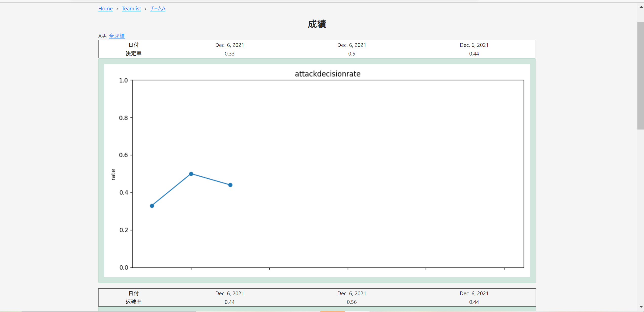Click the attackdecisionrate chart title

tap(327, 74)
